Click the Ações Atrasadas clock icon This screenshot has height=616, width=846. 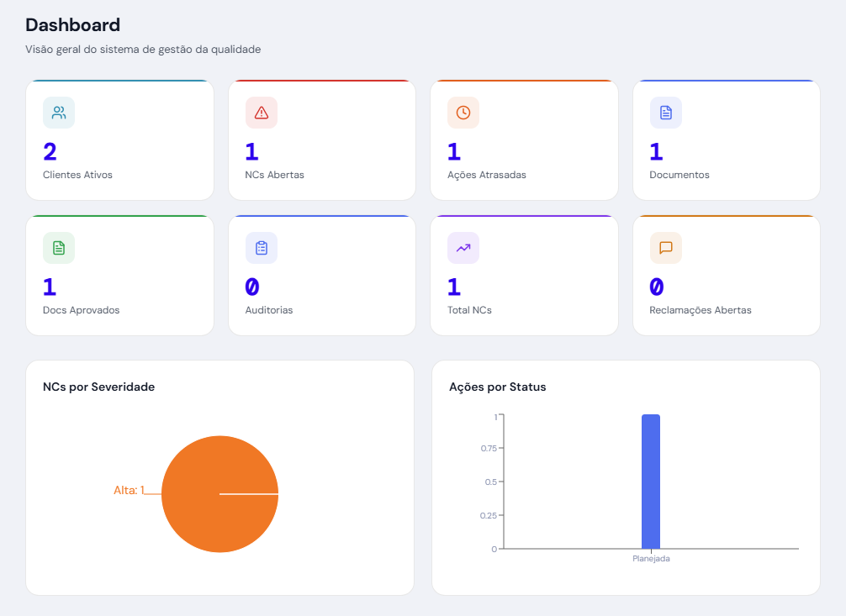coord(463,112)
